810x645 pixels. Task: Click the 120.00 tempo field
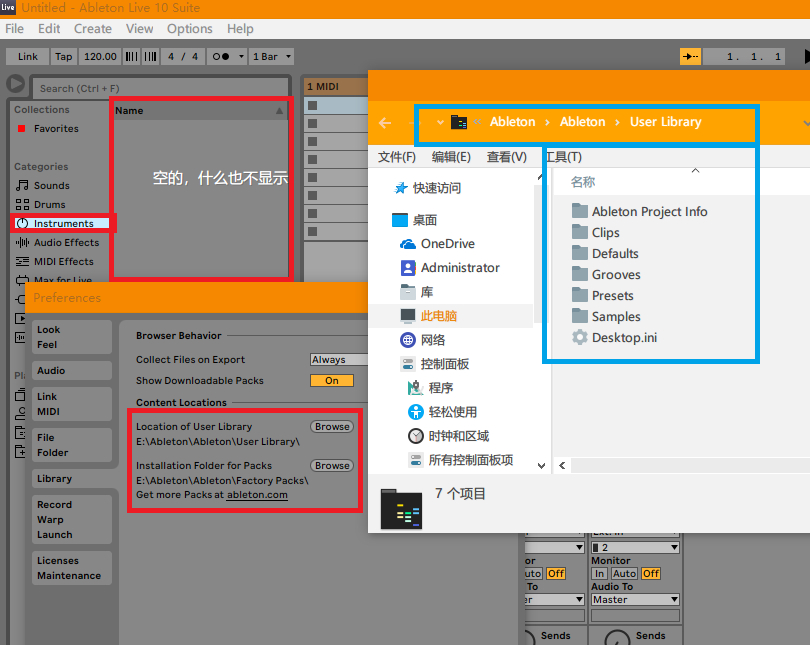pyautogui.click(x=100, y=56)
